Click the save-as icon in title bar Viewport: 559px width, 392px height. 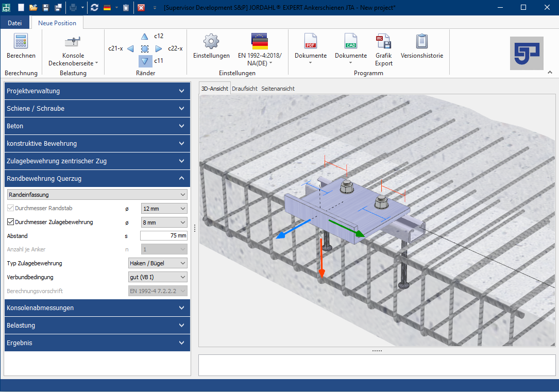[58, 8]
